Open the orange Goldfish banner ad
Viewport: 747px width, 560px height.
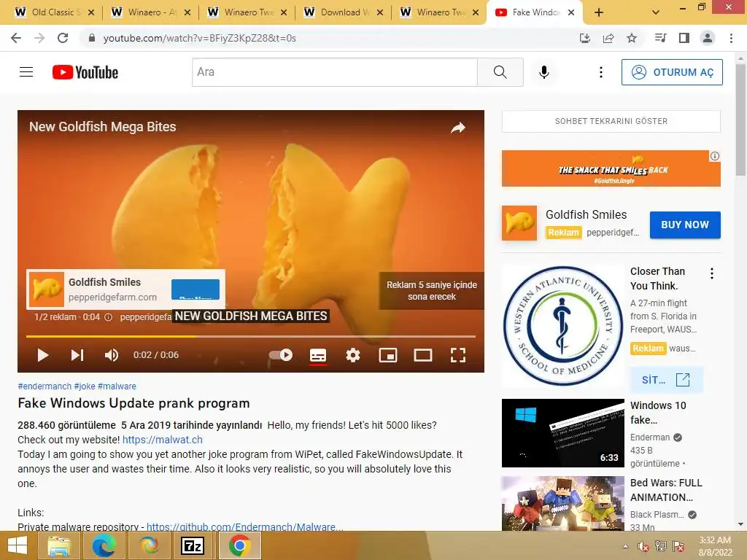pos(611,168)
